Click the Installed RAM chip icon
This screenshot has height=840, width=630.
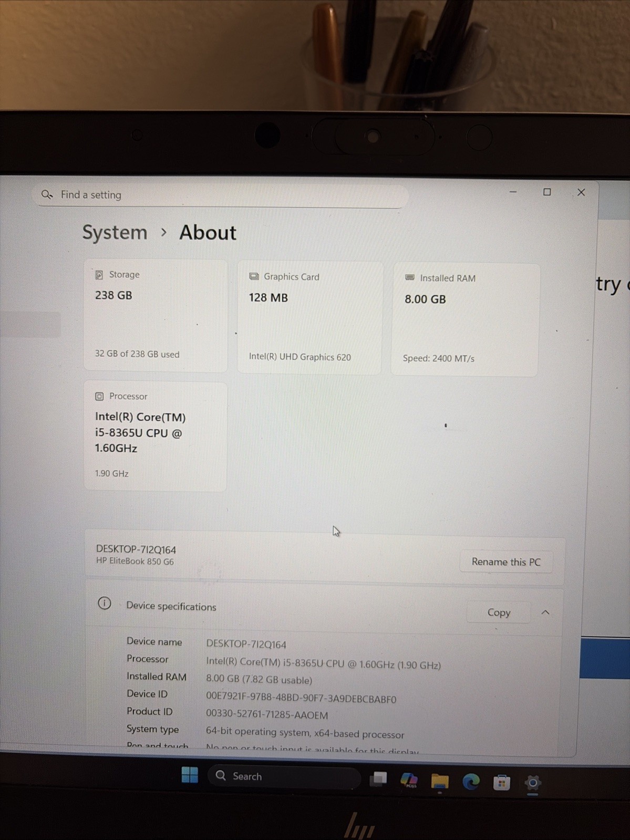[410, 277]
